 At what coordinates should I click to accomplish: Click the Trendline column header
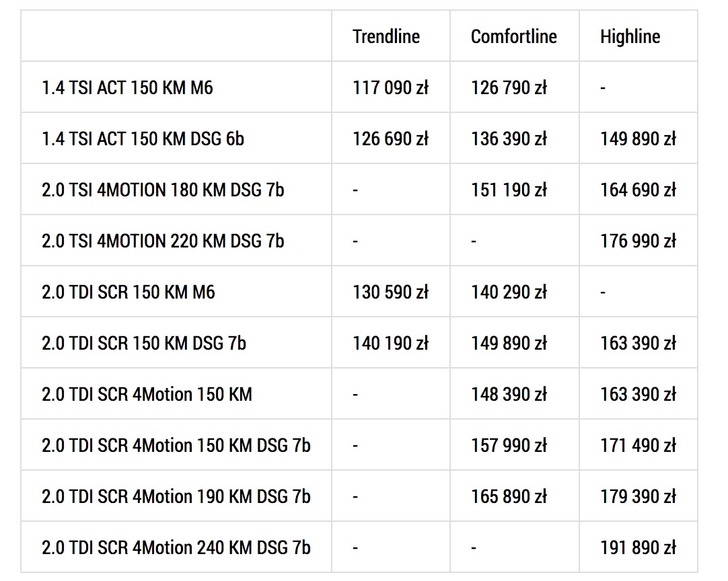(386, 36)
